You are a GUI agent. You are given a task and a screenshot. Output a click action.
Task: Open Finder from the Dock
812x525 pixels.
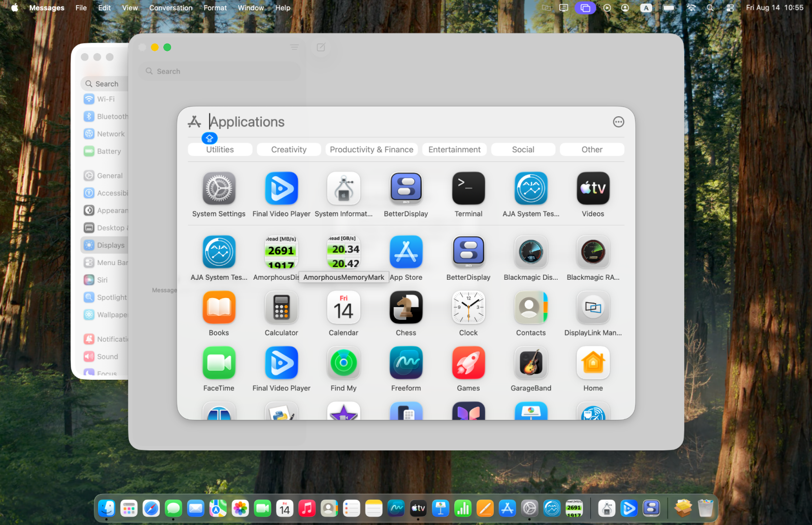tap(107, 508)
